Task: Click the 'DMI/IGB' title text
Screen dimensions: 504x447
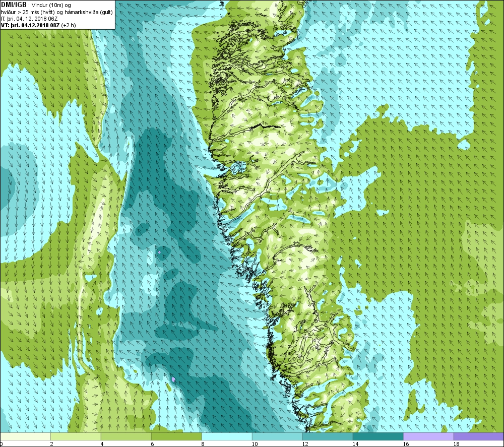Action: pyautogui.click(x=14, y=5)
